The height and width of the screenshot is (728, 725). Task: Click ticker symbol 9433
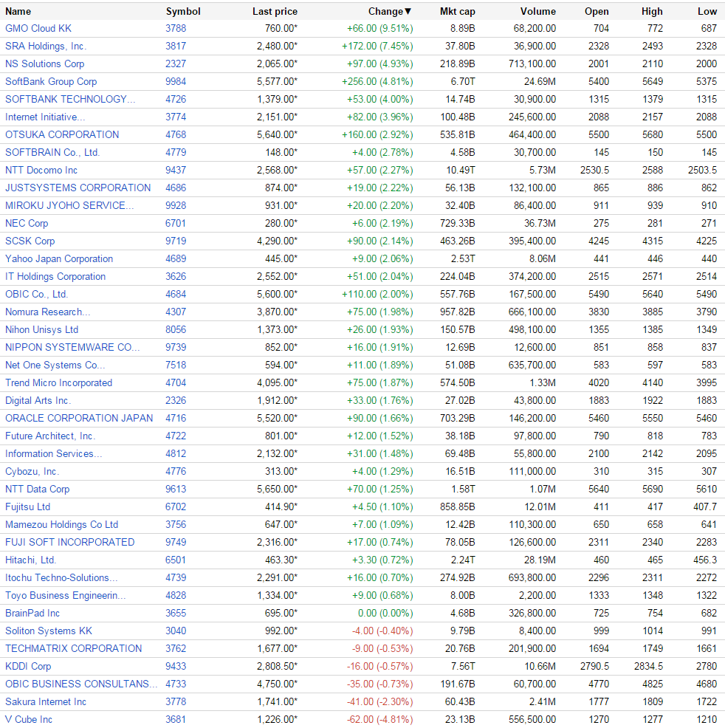176,667
